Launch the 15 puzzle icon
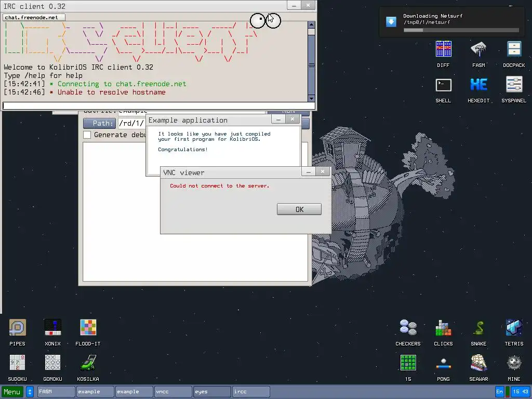The width and height of the screenshot is (532, 399). 408,363
